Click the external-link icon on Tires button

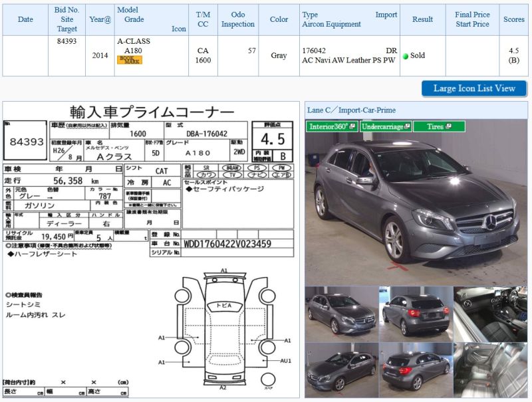(x=448, y=126)
